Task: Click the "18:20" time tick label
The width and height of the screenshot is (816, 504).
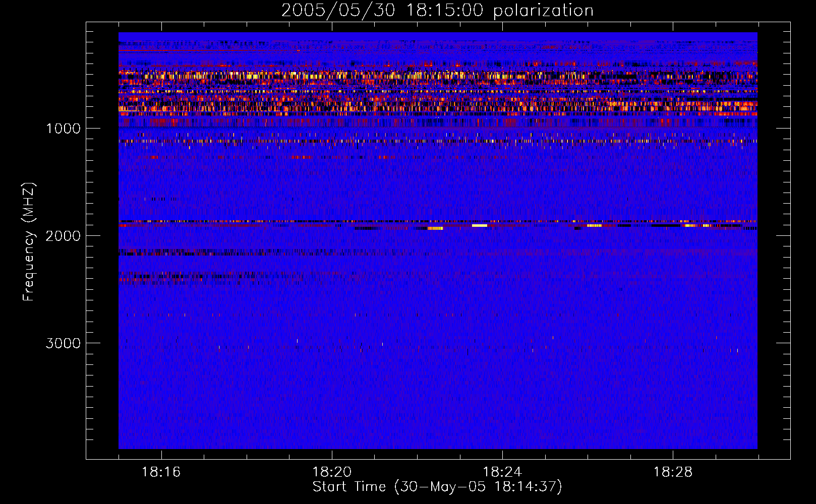Action: coord(332,472)
